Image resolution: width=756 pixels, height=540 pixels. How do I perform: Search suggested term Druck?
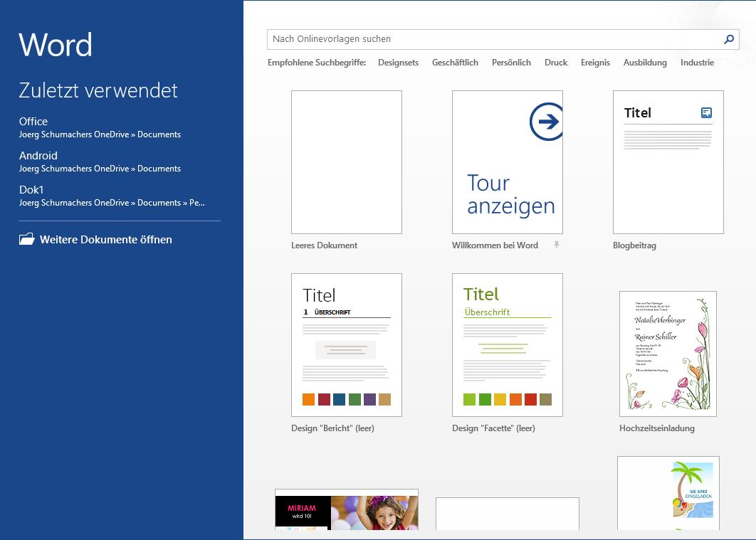[556, 63]
